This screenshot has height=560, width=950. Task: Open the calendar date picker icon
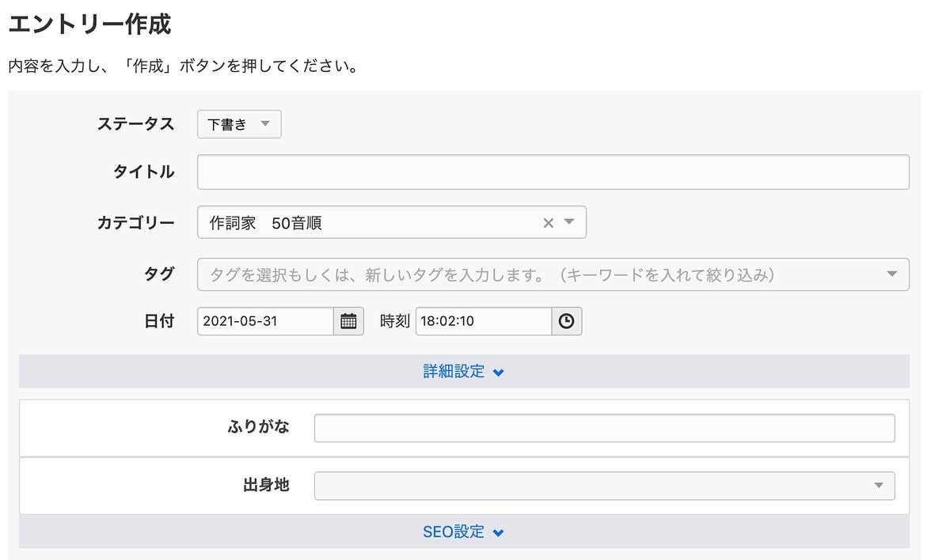(x=348, y=321)
